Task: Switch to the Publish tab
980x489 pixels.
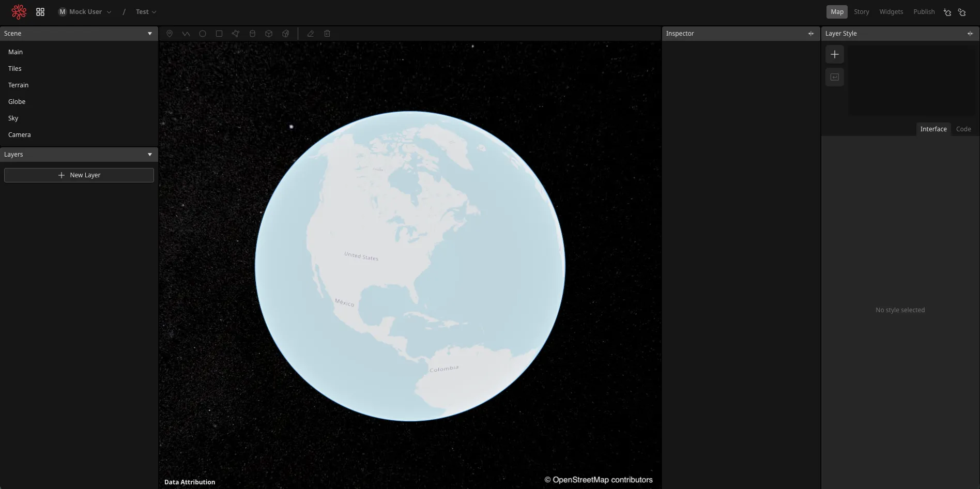Action: (x=924, y=12)
